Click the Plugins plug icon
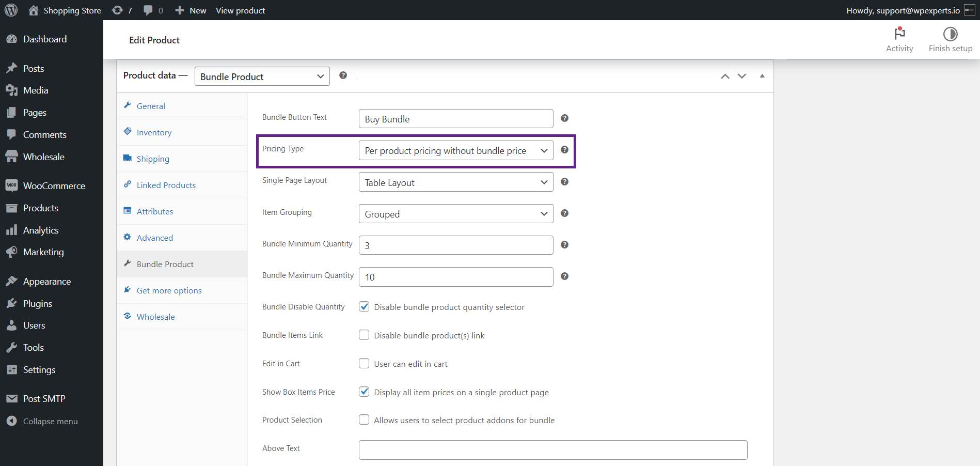This screenshot has width=980, height=466. (11, 303)
